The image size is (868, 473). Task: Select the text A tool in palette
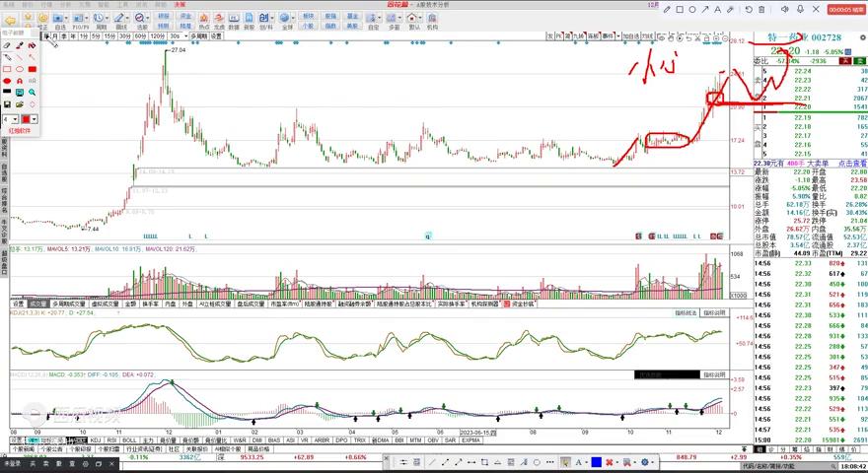tap(20, 81)
